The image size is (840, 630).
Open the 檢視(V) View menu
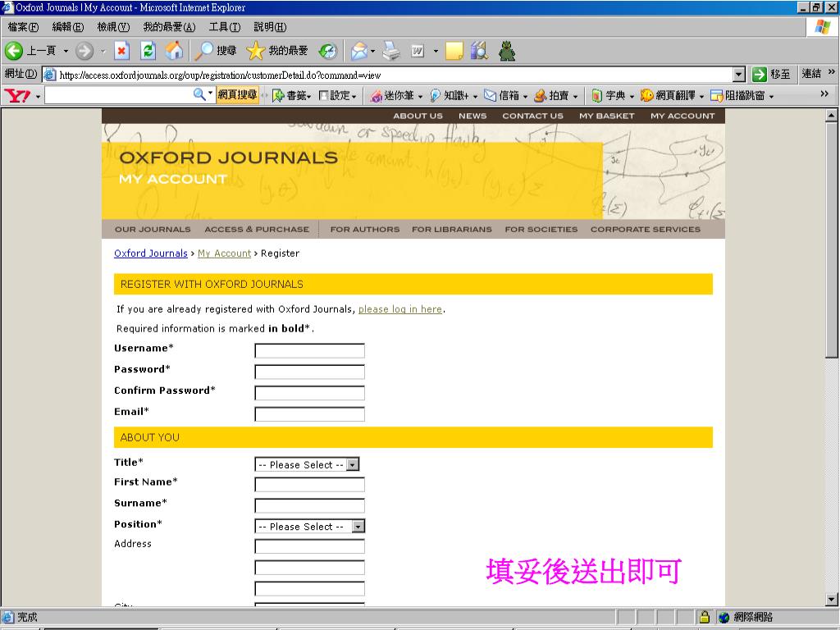point(113,27)
